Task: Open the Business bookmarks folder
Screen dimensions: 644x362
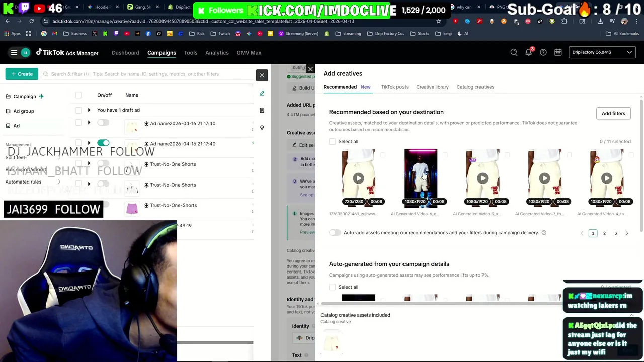Action: (75, 33)
